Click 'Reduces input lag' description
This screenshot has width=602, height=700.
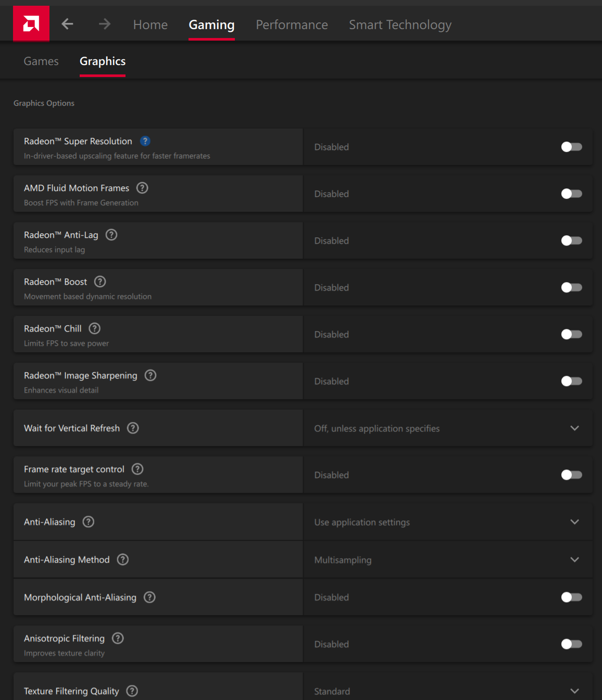[54, 249]
